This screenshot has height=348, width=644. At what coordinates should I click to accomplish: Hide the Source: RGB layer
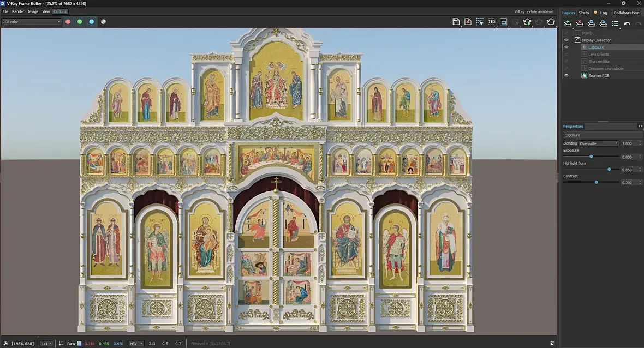click(566, 75)
